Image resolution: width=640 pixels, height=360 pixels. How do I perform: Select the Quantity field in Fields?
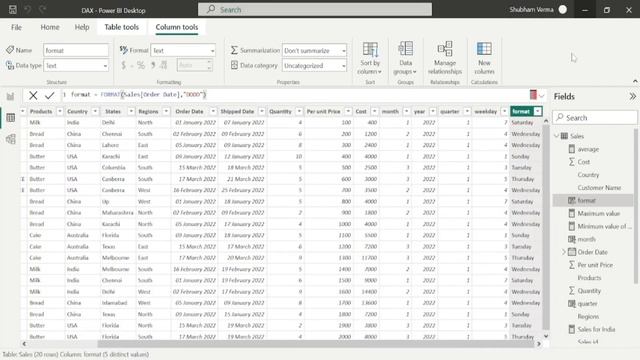click(x=589, y=291)
